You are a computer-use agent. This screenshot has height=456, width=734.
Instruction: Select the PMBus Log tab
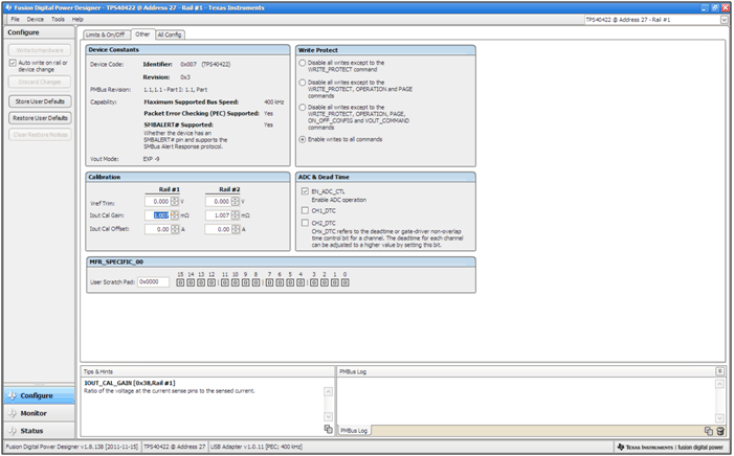(353, 431)
